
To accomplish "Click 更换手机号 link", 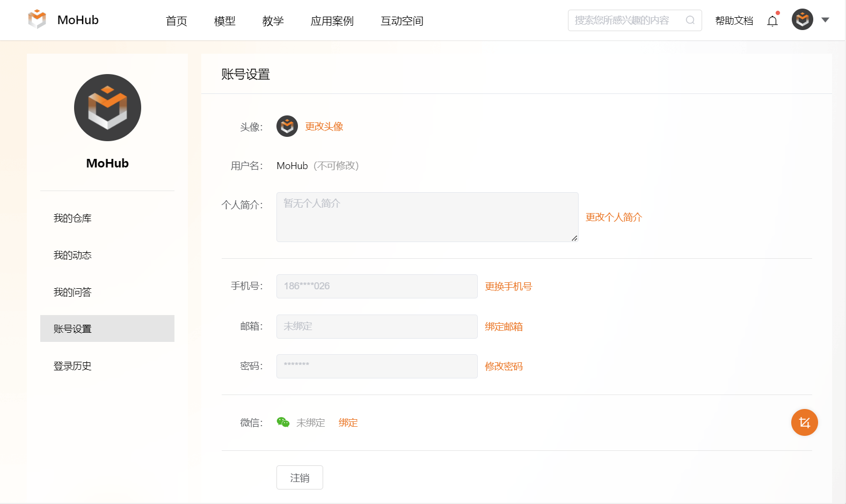I will tap(508, 286).
